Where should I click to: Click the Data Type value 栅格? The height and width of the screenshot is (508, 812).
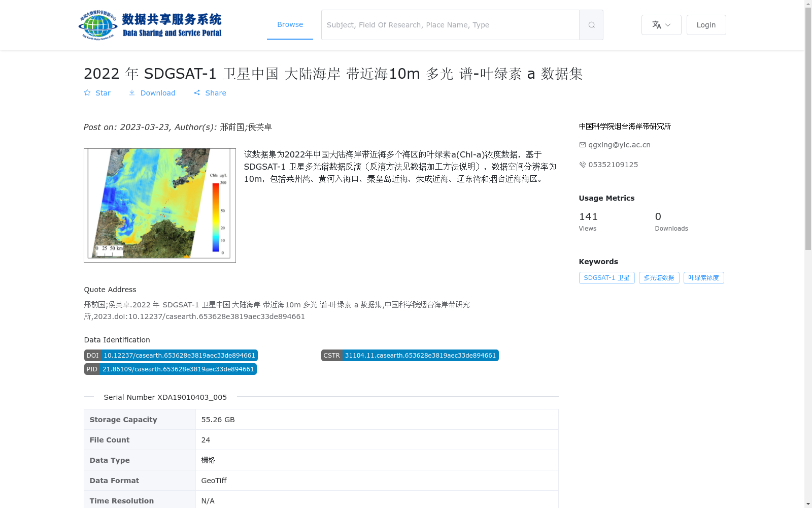point(208,460)
